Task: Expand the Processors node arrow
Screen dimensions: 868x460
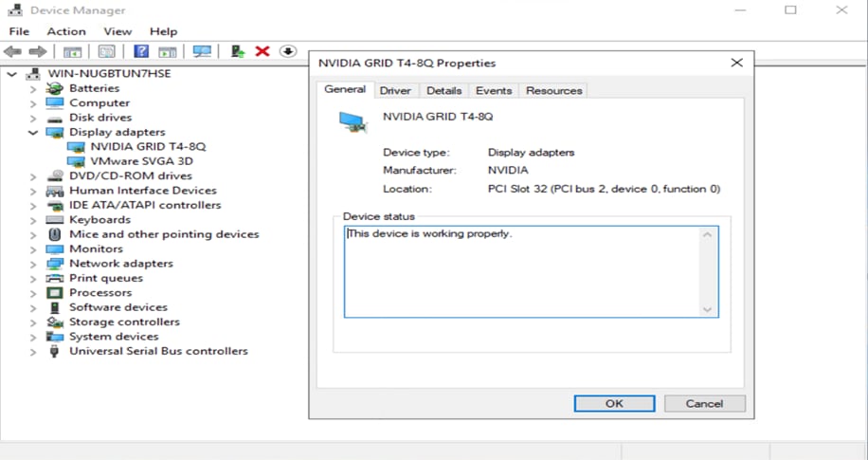Action: 33,293
